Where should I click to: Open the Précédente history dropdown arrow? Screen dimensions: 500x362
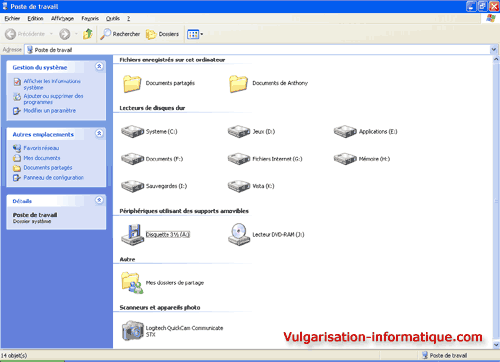tap(51, 34)
